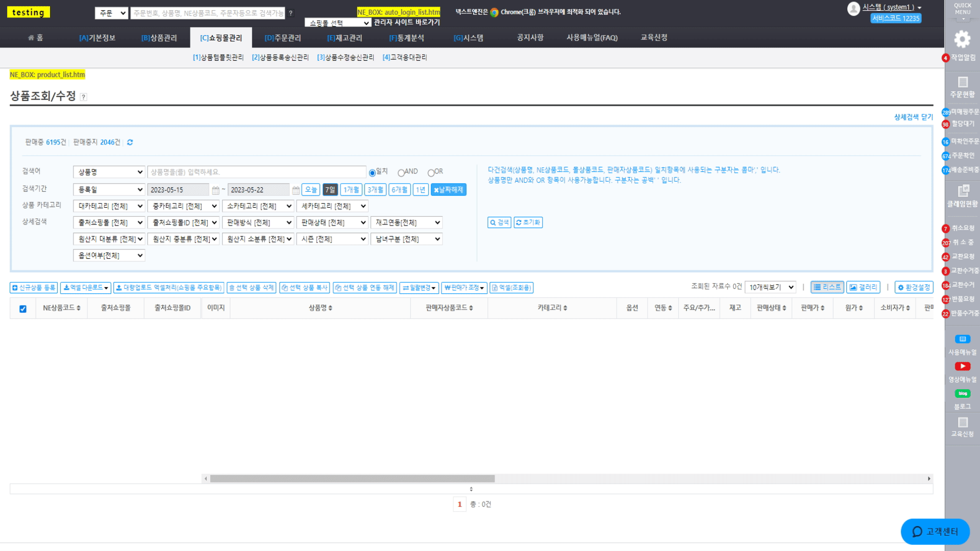Open the end date calendar icon
The height and width of the screenshot is (551, 980).
(x=296, y=190)
